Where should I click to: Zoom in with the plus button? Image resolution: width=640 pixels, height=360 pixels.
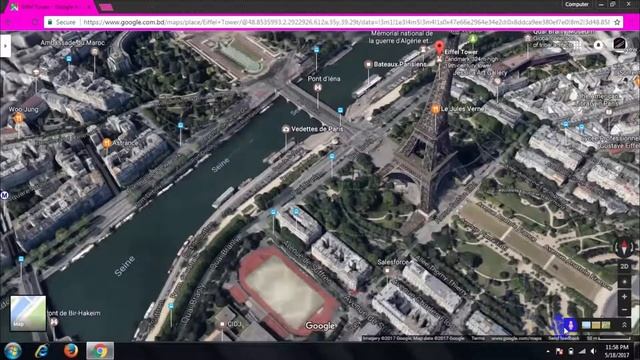point(624,297)
